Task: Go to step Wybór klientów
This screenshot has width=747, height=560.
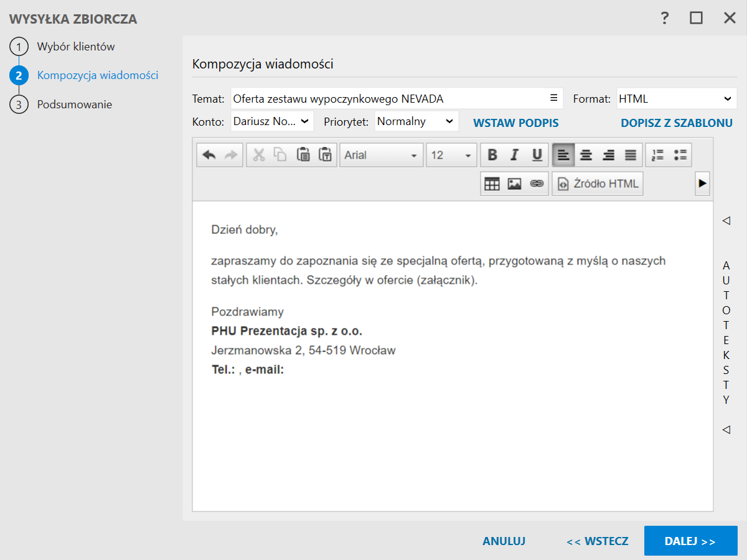Action: click(x=75, y=47)
